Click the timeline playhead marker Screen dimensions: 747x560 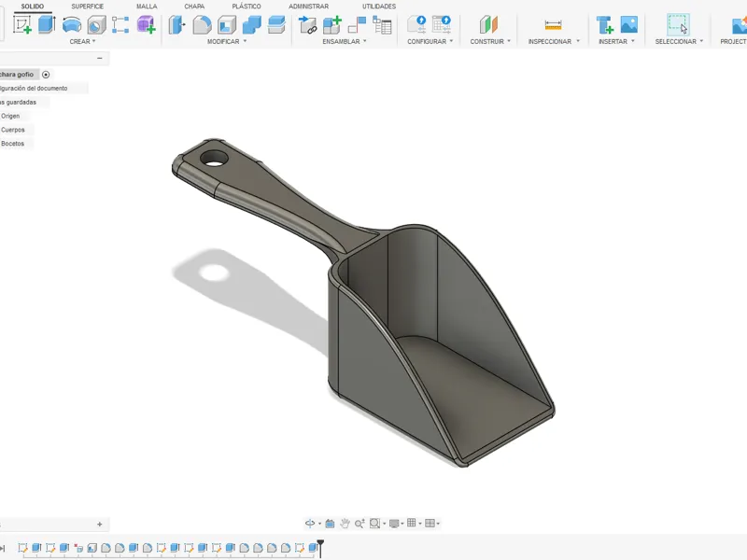[320, 548]
